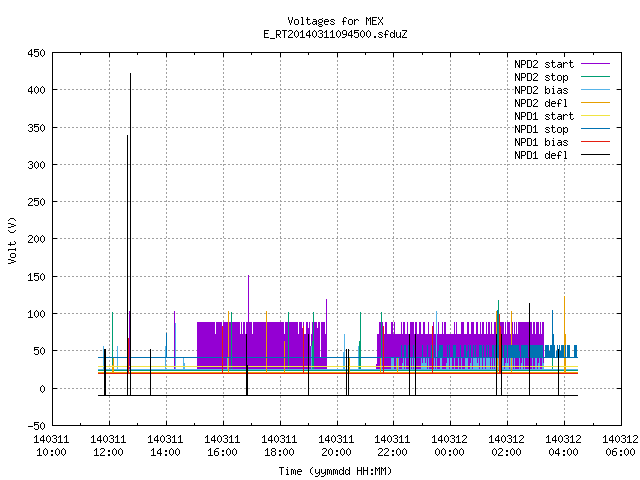The width and height of the screenshot is (640, 480).
Task: Select the file name E_RT20140311094500.sfduZ
Action: point(335,34)
